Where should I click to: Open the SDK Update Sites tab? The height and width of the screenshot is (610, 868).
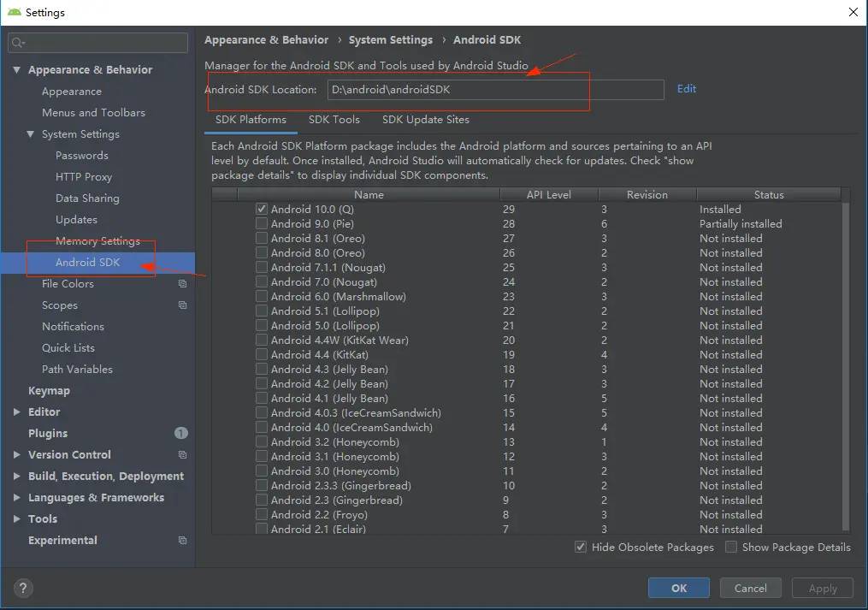click(x=426, y=120)
